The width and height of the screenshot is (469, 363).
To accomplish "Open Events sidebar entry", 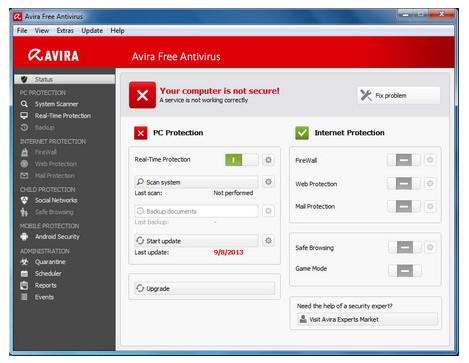I will 44,297.
